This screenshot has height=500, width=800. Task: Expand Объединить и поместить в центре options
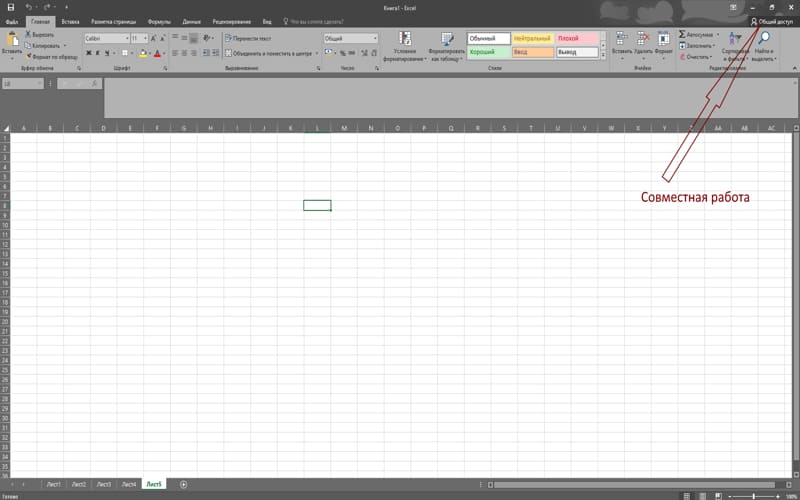click(317, 53)
